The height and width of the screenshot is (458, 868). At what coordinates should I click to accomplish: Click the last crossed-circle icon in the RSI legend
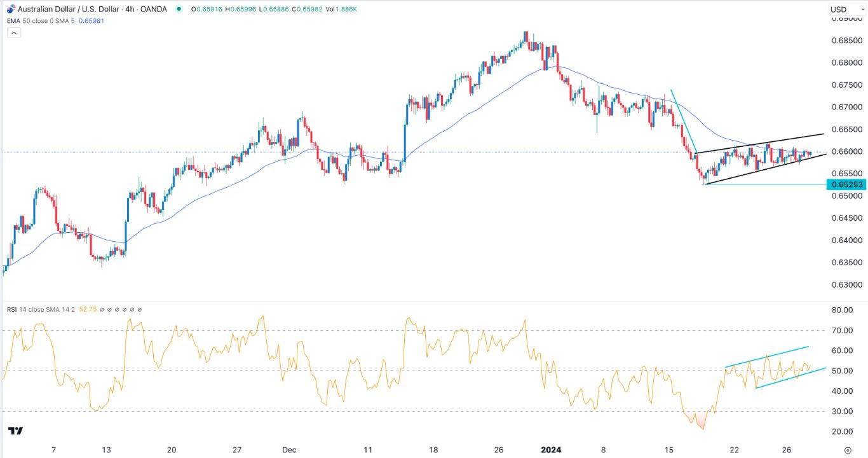[139, 310]
